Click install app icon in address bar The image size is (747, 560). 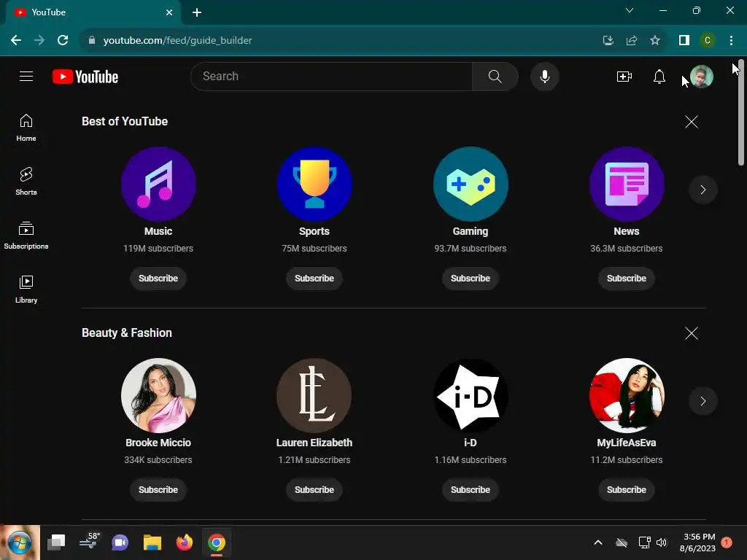[608, 41]
